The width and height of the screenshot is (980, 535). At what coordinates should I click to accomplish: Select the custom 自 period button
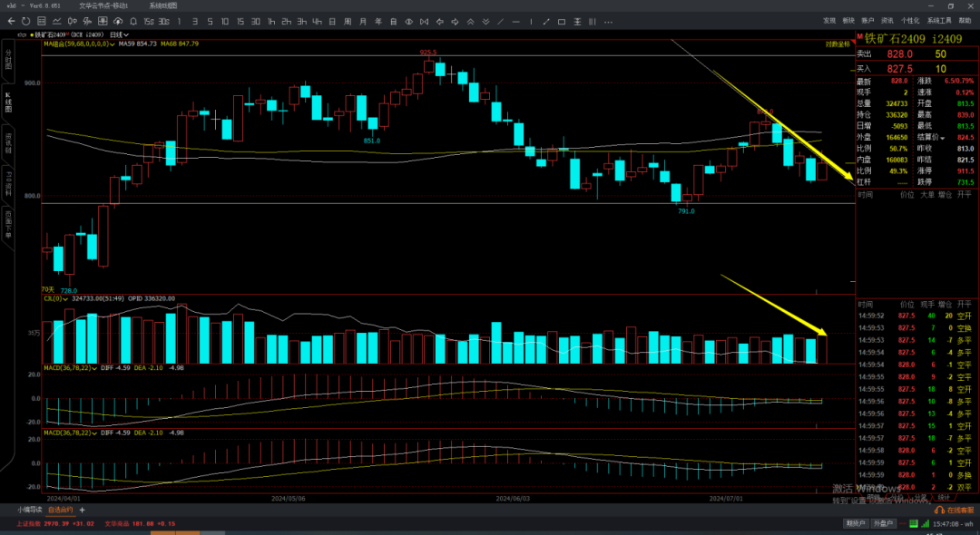point(393,21)
